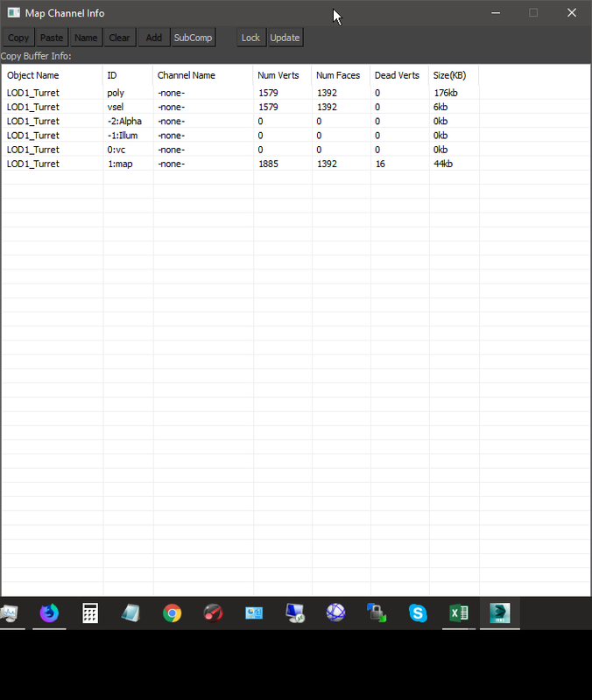Click 1579 Num Verts in poly row
592x700 pixels.
tap(268, 93)
